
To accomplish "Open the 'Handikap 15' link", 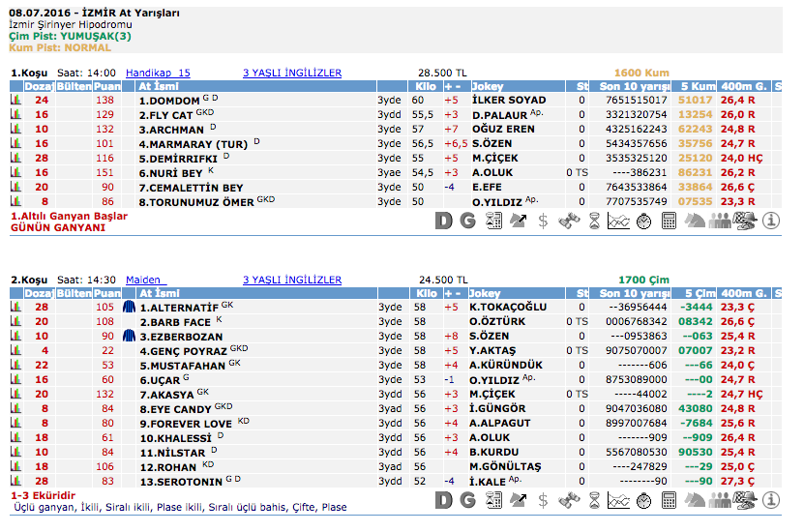I will (158, 73).
